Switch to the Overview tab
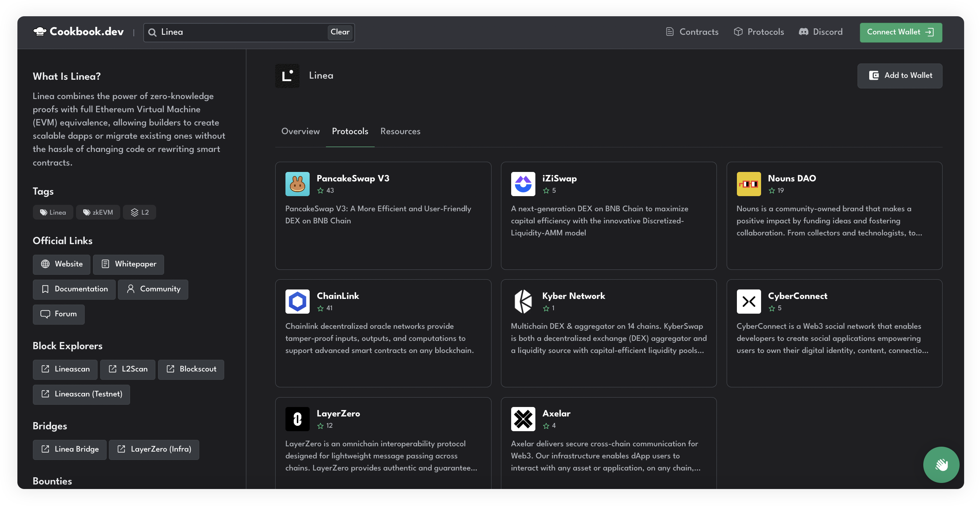980x506 pixels. tap(300, 131)
